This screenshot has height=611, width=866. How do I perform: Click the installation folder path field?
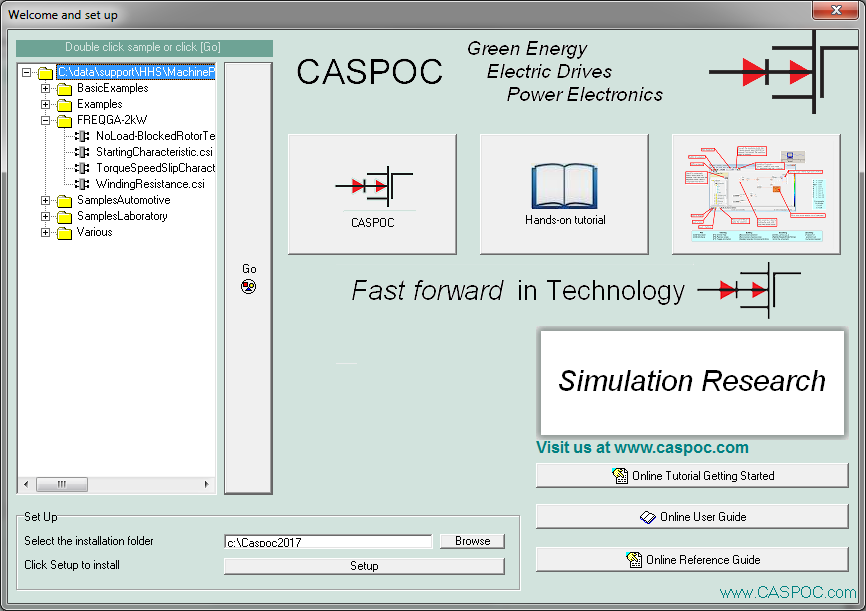328,541
